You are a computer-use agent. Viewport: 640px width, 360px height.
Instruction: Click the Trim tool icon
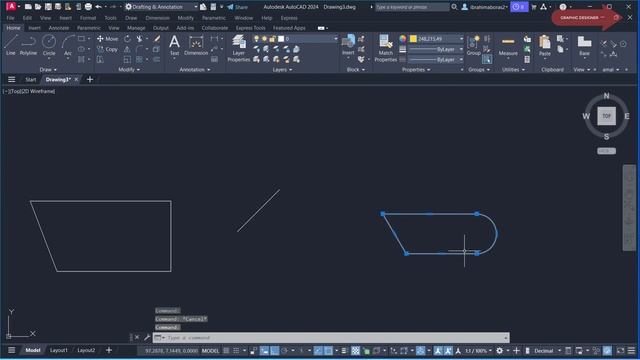140,39
